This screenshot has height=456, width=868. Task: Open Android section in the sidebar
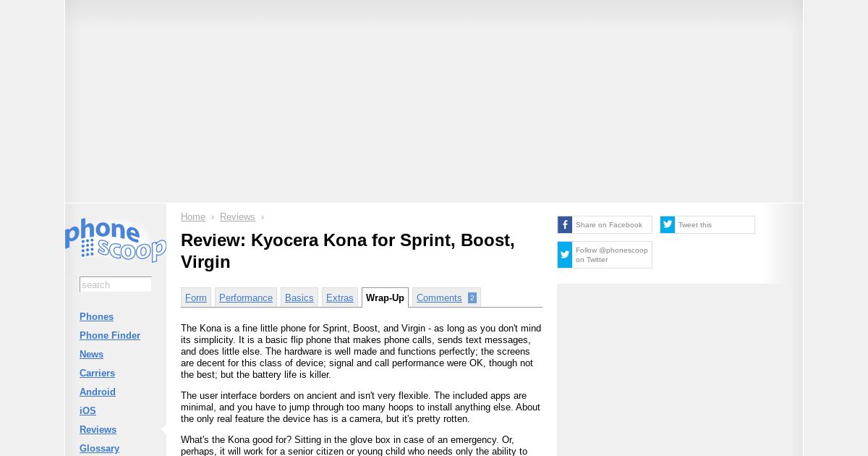point(98,392)
